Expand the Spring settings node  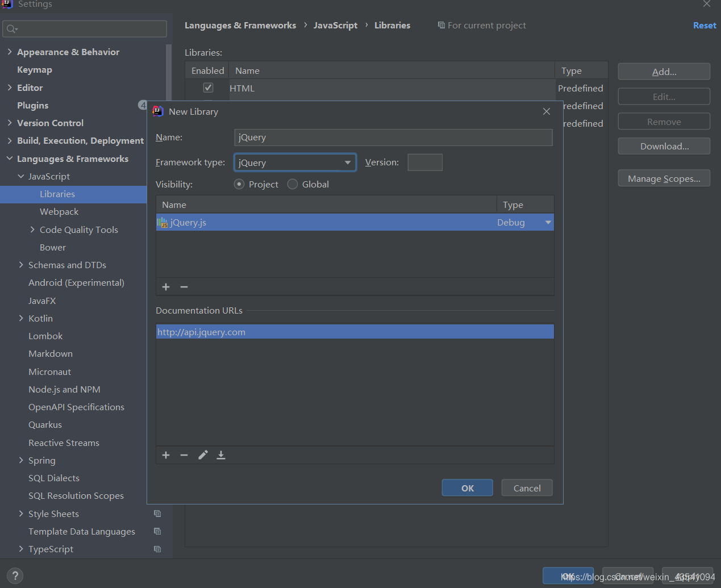(21, 460)
